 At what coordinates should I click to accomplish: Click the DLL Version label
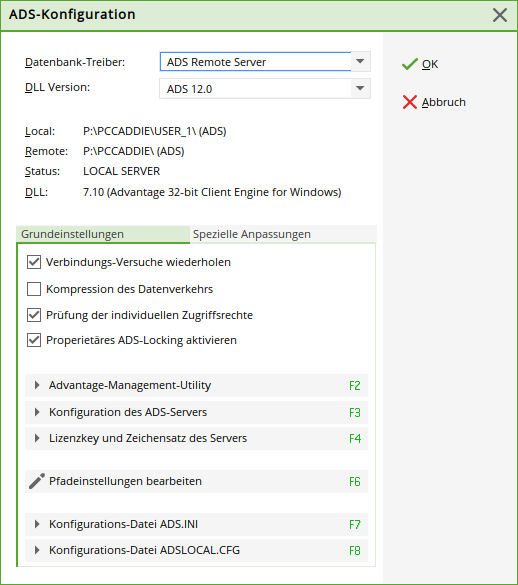(x=57, y=87)
